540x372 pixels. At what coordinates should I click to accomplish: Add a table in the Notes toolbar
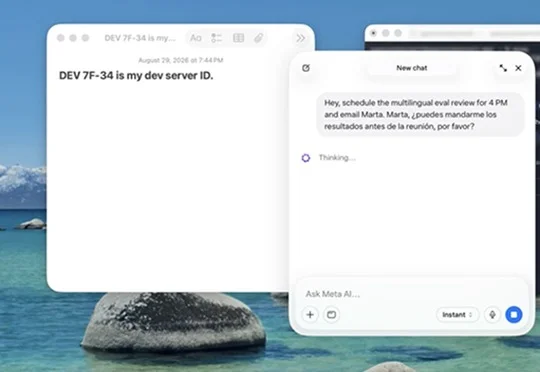coord(238,38)
